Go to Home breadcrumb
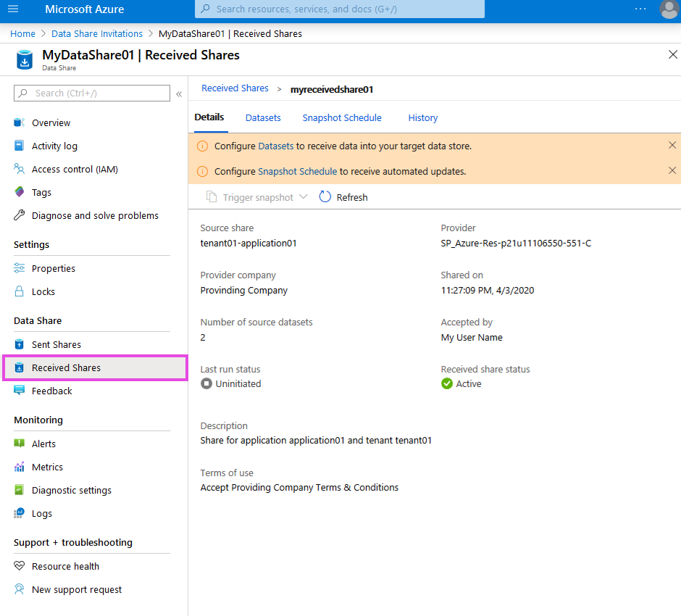 point(22,33)
